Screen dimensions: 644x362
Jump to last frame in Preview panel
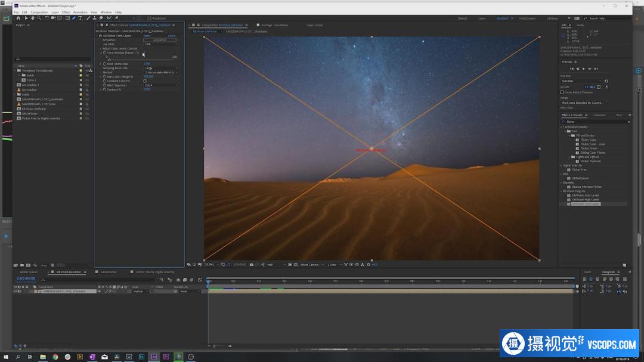pos(596,69)
